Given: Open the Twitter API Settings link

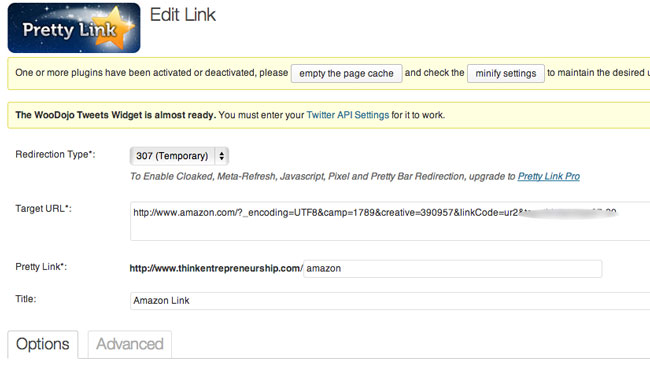Looking at the screenshot, I should point(347,115).
